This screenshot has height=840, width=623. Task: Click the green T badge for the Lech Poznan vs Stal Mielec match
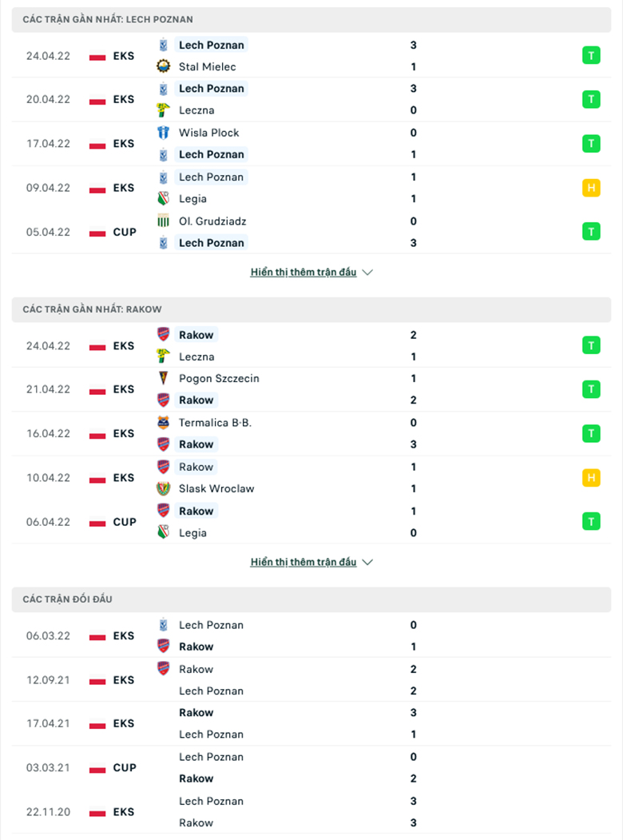tap(591, 56)
